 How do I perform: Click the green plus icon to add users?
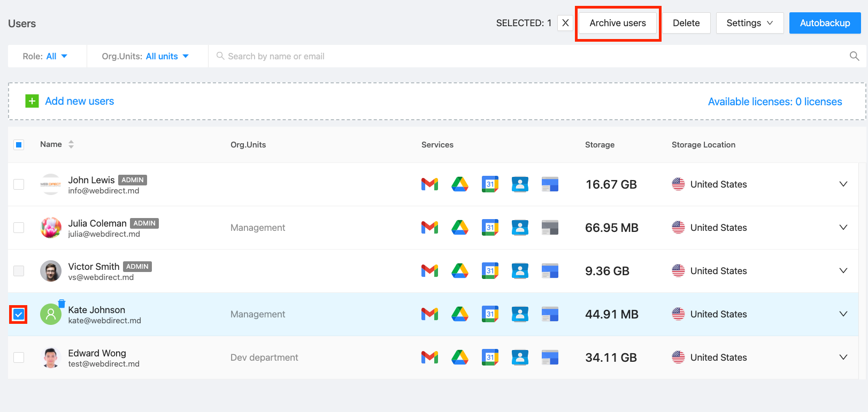pyautogui.click(x=32, y=101)
